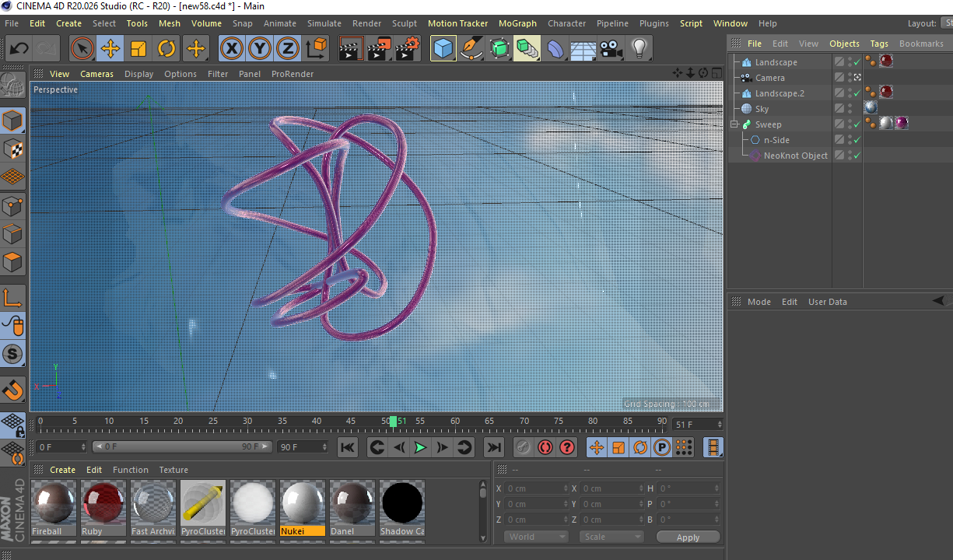Enable Axis mode in left toolbar
The width and height of the screenshot is (953, 560).
tap(12, 297)
